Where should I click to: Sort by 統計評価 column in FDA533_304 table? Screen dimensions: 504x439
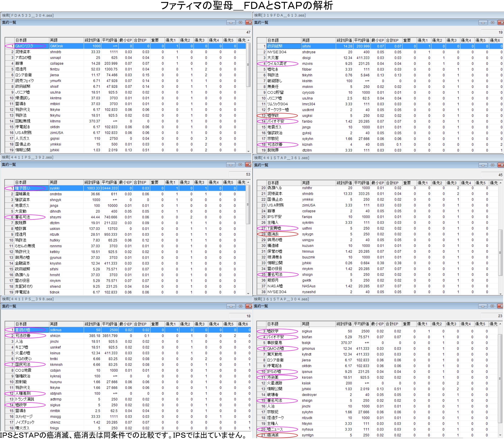(x=92, y=40)
